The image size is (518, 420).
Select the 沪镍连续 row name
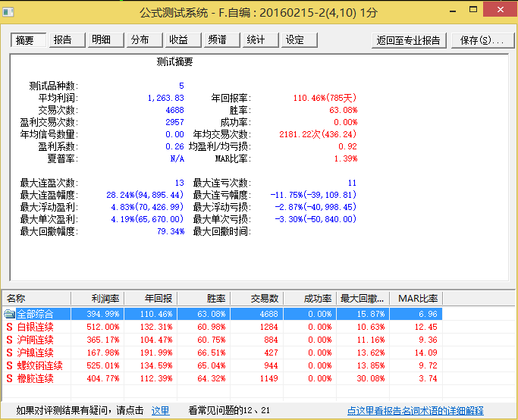click(36, 353)
